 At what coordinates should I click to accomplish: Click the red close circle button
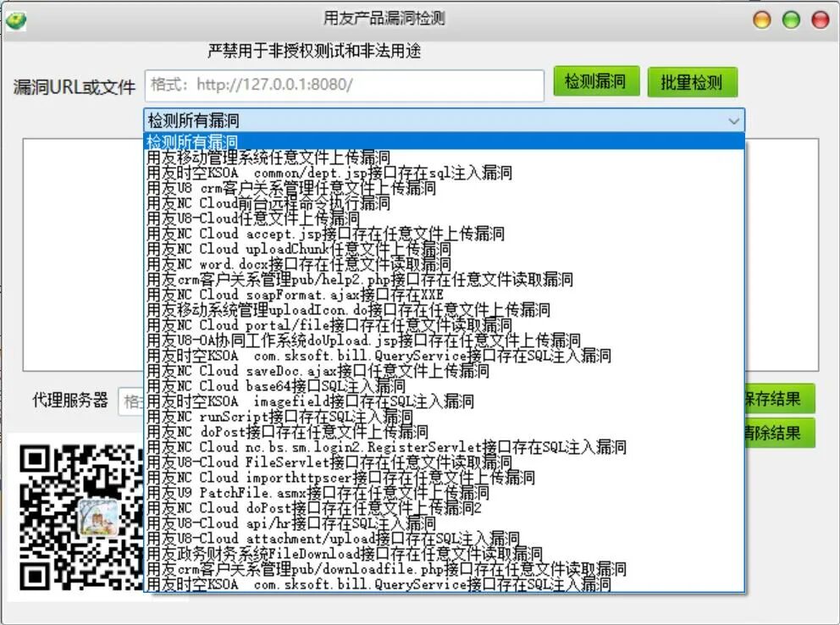[x=821, y=19]
